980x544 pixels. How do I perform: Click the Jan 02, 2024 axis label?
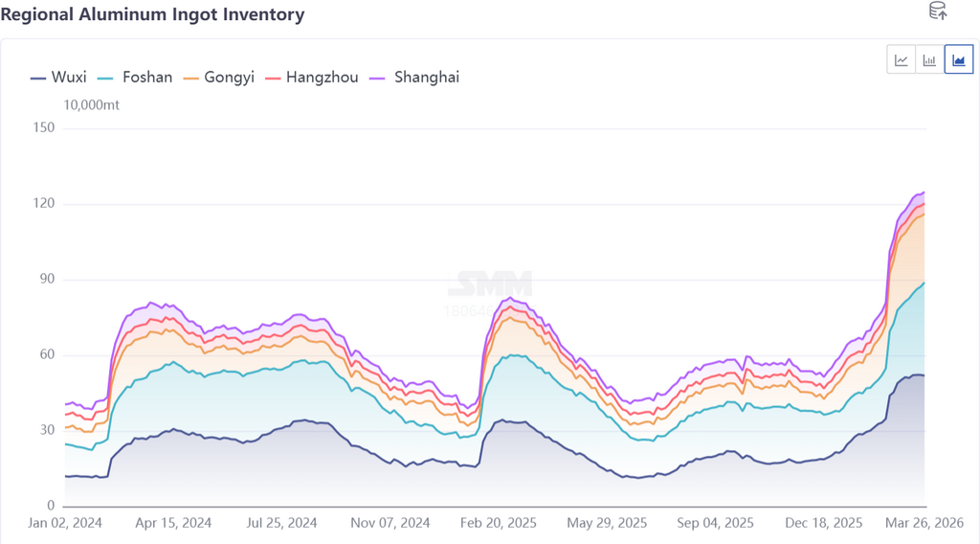tap(65, 524)
